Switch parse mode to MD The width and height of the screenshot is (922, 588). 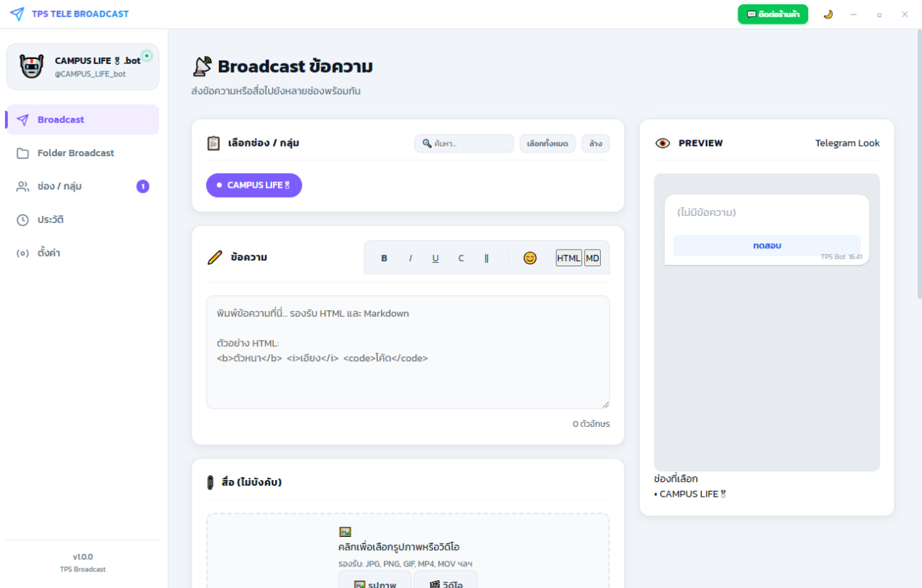(592, 258)
